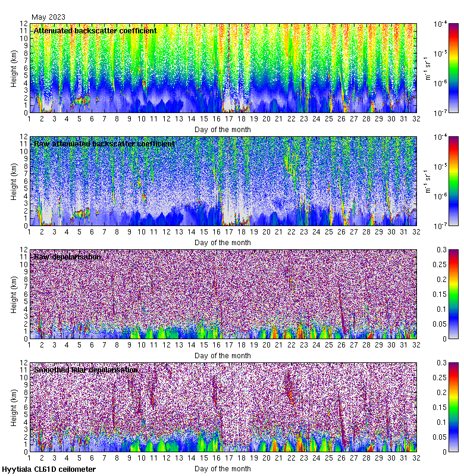Click the "May 2023" date label
The width and height of the screenshot is (464, 476).
click(48, 17)
